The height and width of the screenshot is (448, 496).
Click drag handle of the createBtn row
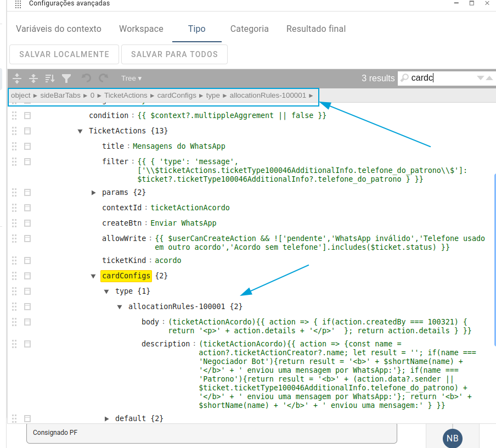[14, 223]
